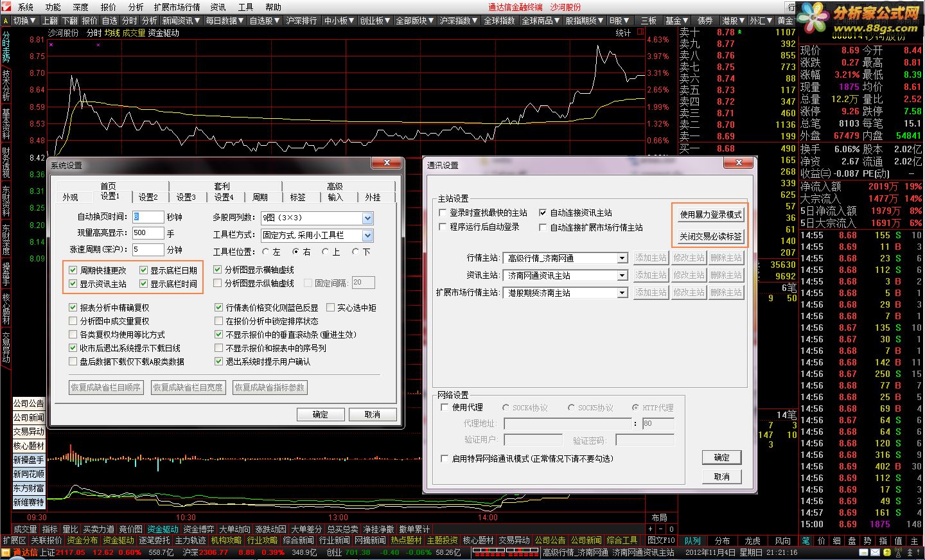Click 确定 in 通讯设置 dialog
This screenshot has height=560, width=925.
[x=722, y=457]
